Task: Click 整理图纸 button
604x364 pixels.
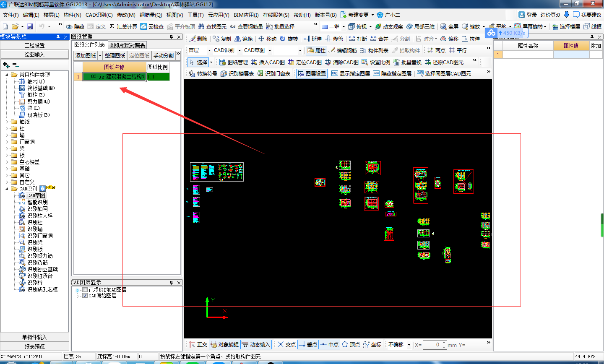Action: [x=115, y=55]
